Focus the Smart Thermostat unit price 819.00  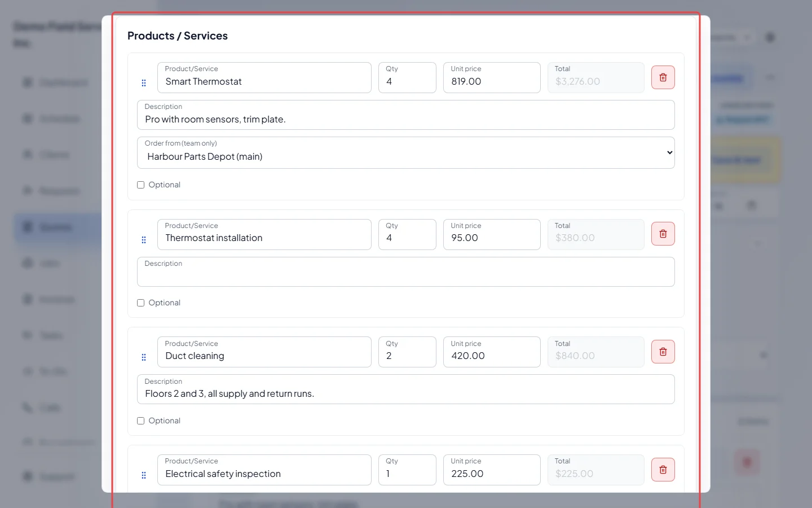tap(492, 77)
